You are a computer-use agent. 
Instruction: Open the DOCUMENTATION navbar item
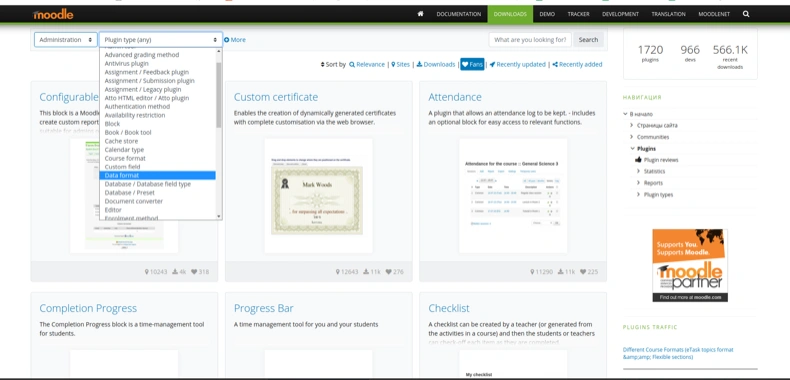tap(458, 14)
